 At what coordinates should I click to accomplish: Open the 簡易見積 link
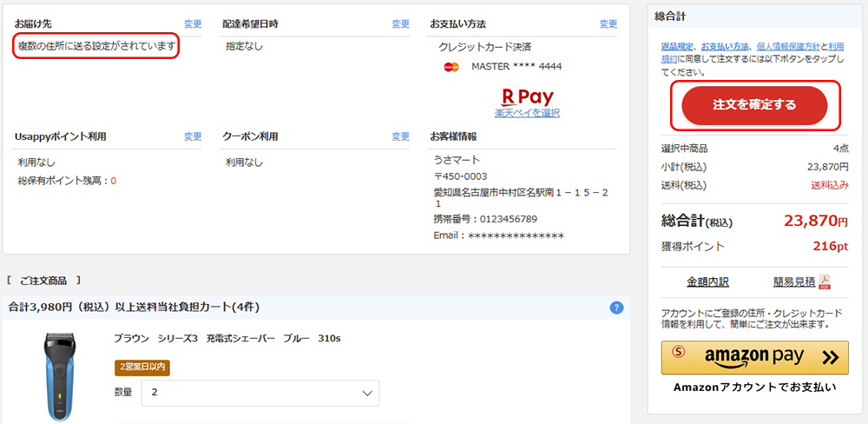794,282
